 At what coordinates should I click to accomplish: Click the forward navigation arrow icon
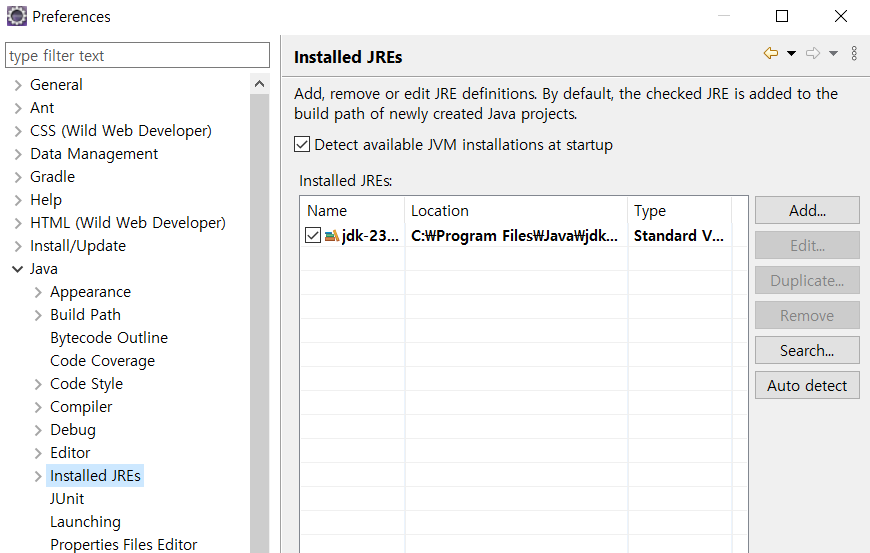813,53
